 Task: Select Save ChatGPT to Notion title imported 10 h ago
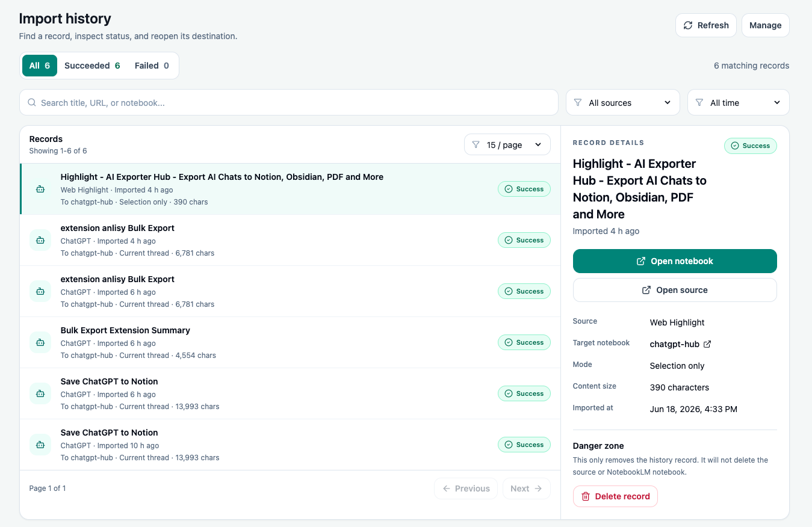tap(109, 433)
